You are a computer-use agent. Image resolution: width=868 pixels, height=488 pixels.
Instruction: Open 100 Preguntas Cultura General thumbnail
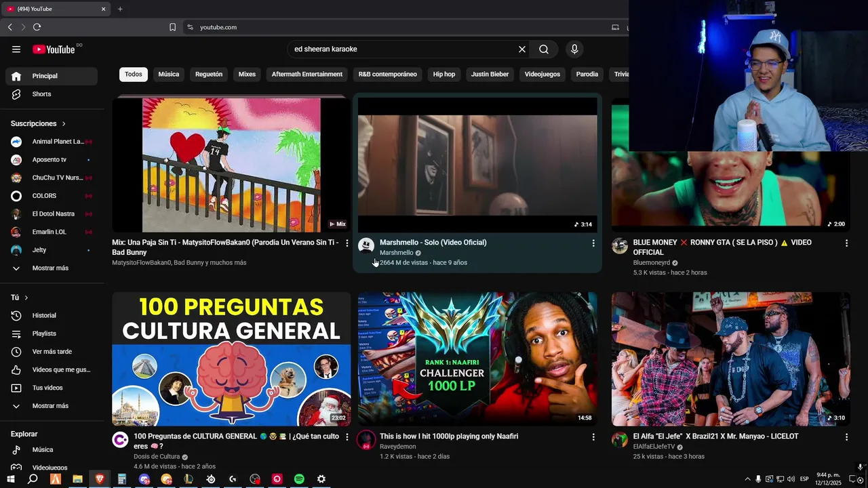231,359
